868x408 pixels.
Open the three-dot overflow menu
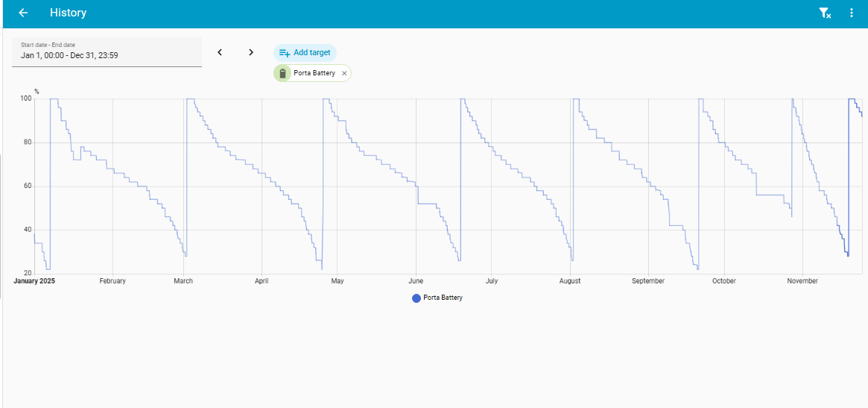pyautogui.click(x=852, y=13)
